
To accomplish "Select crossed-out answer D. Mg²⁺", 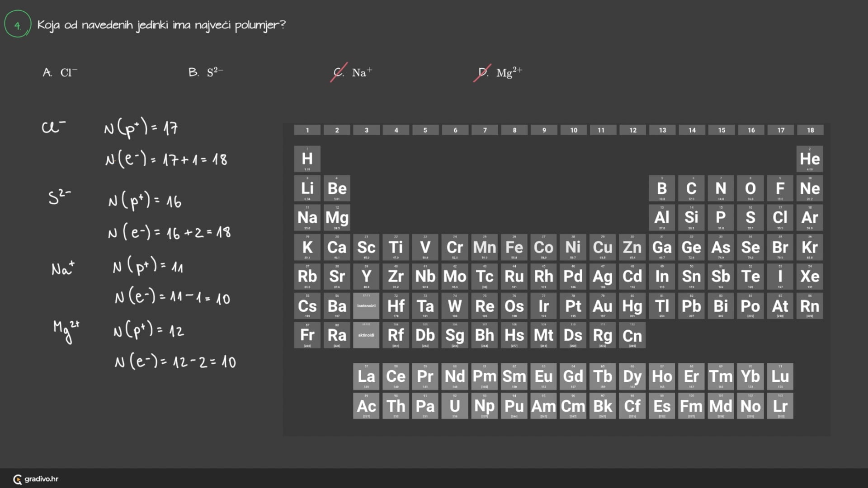I will 500,72.
